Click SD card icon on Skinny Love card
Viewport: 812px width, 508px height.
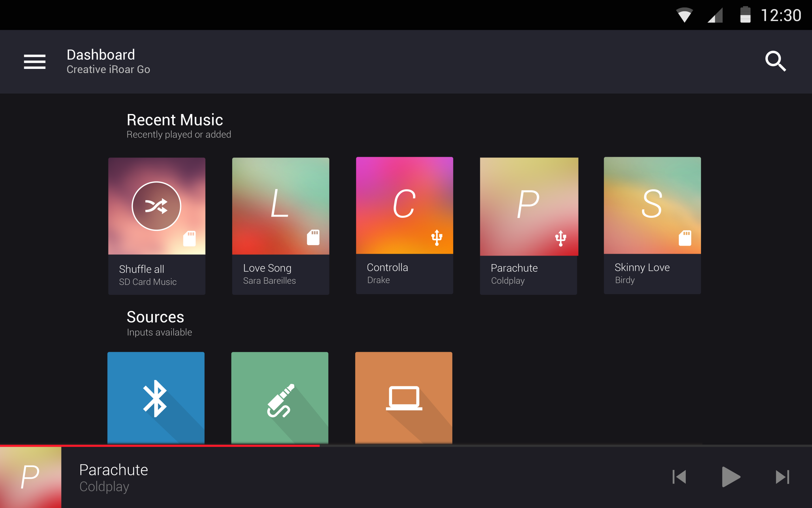click(x=685, y=238)
